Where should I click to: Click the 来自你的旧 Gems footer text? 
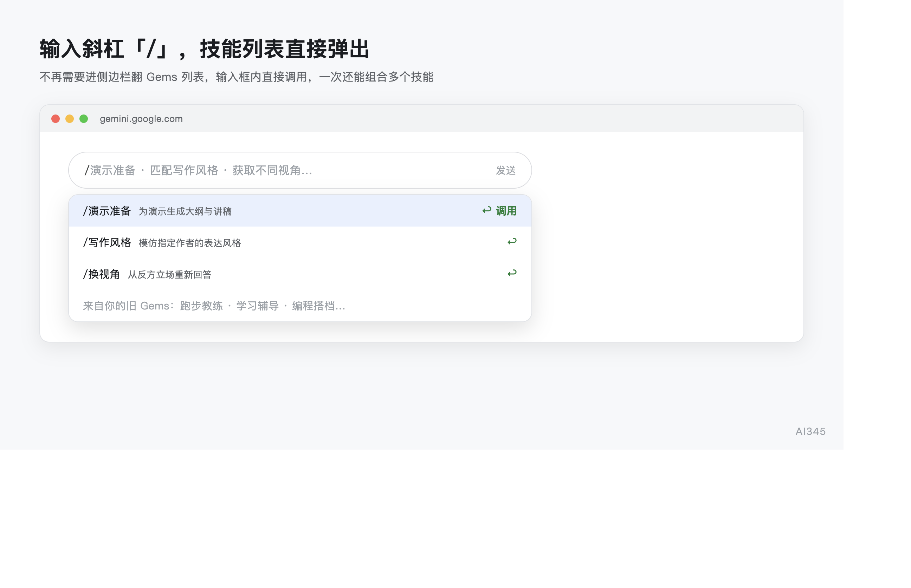(214, 306)
